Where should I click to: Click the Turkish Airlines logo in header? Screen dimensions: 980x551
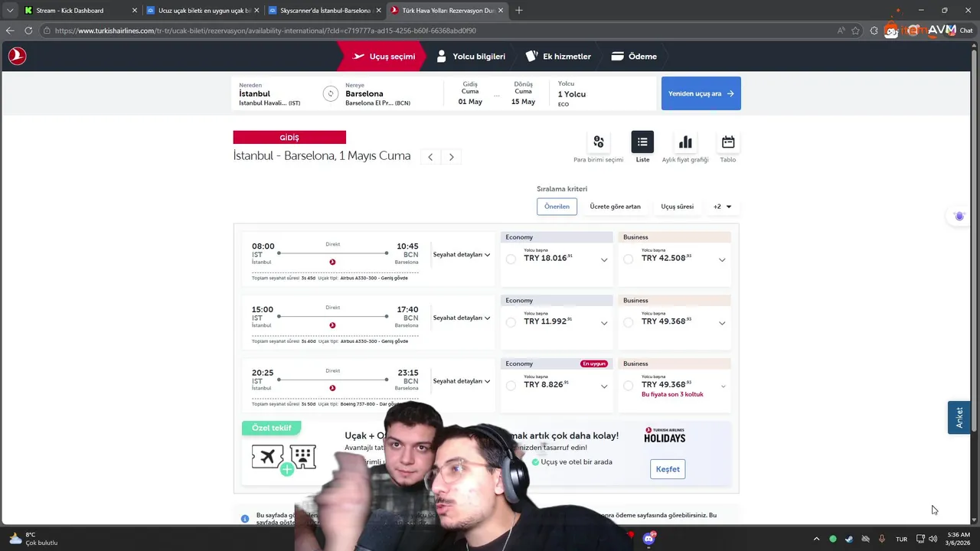point(17,56)
